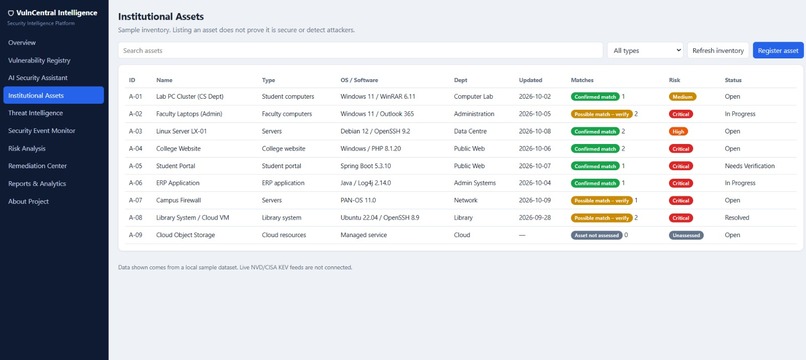806x360 pixels.
Task: Click Critical risk badge for ERP Application
Action: click(x=681, y=183)
